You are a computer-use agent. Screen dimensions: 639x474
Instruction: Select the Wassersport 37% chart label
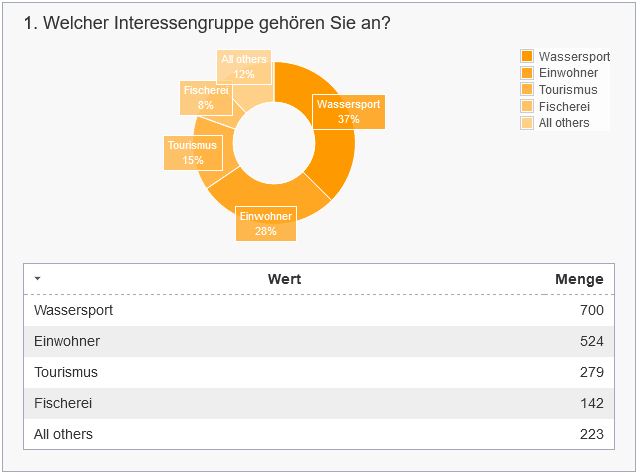pos(348,111)
